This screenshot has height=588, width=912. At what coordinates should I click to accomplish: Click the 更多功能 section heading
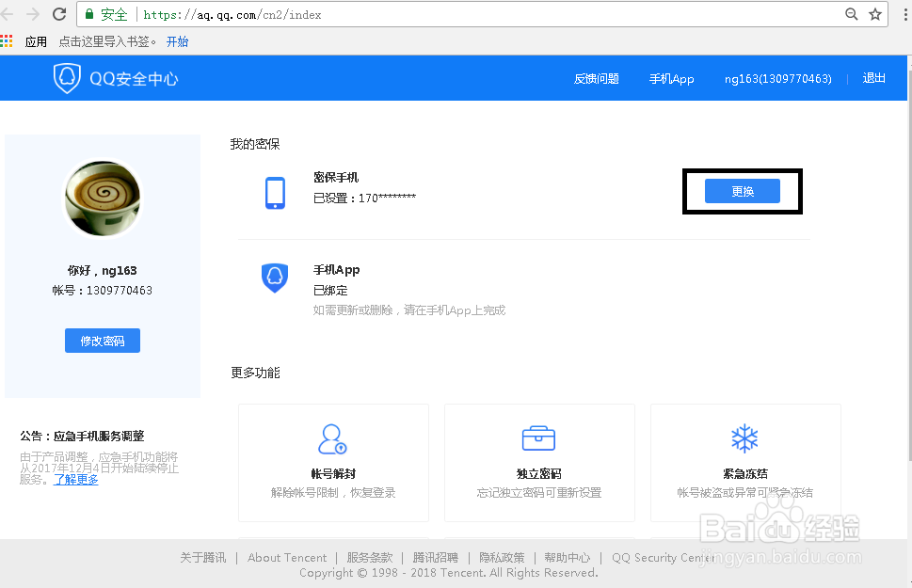point(255,373)
